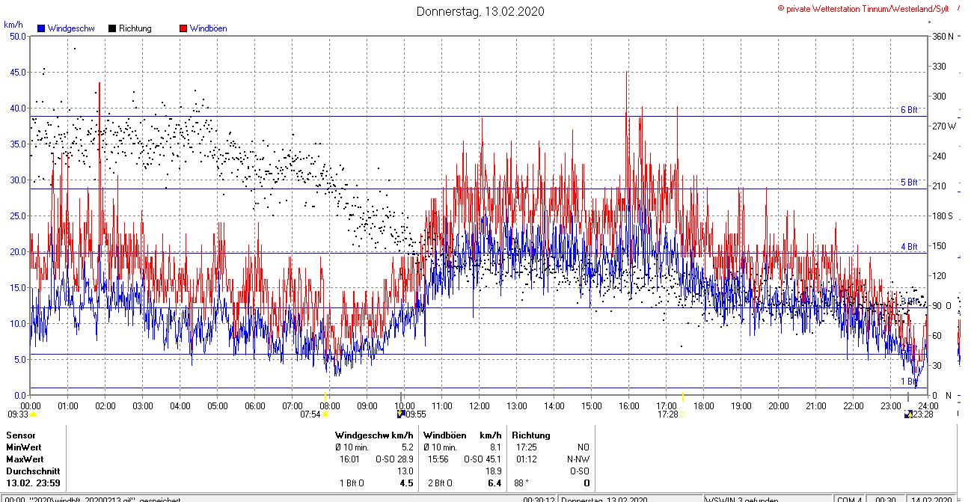The height and width of the screenshot is (502, 980).
Task: Click the 360 N direction axis label
Action: coord(943,37)
